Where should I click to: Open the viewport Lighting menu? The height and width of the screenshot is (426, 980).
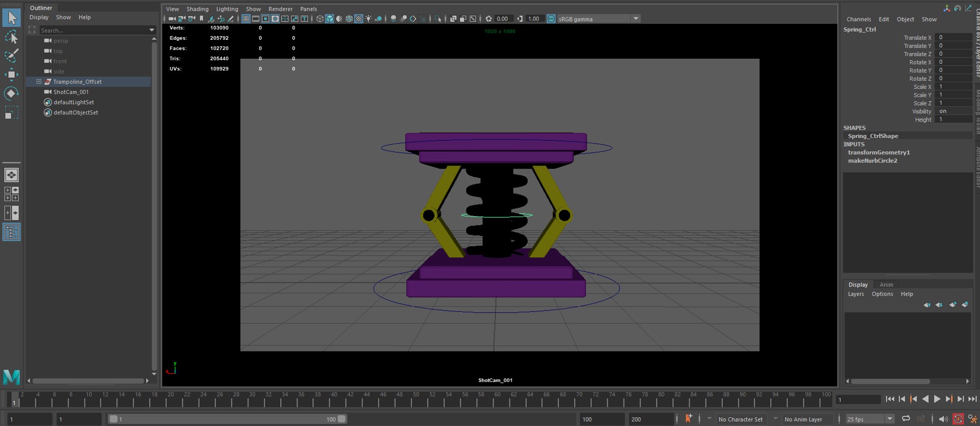227,9
